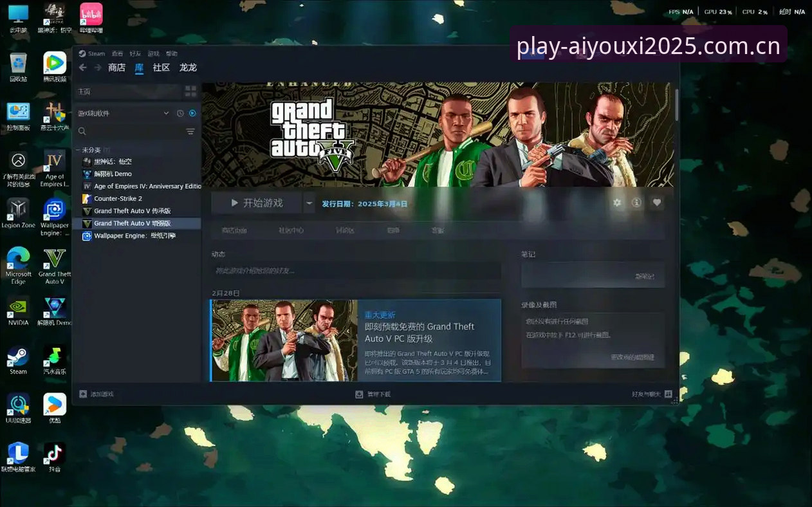Click the notes box under 笔记

(593, 275)
